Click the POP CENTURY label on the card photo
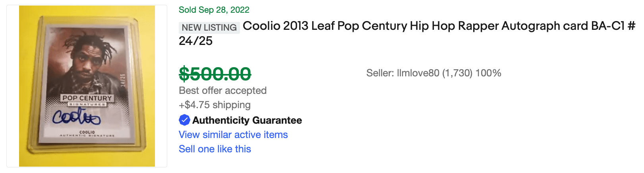 pos(87,98)
